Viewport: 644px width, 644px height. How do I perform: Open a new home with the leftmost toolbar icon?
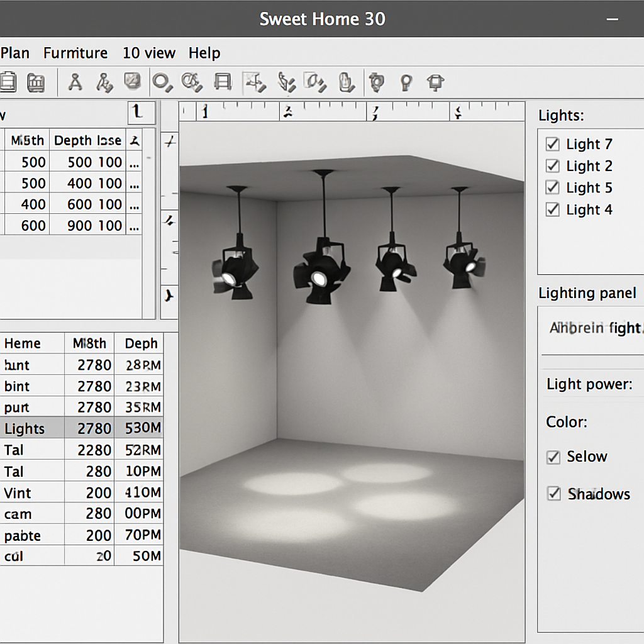(x=9, y=82)
